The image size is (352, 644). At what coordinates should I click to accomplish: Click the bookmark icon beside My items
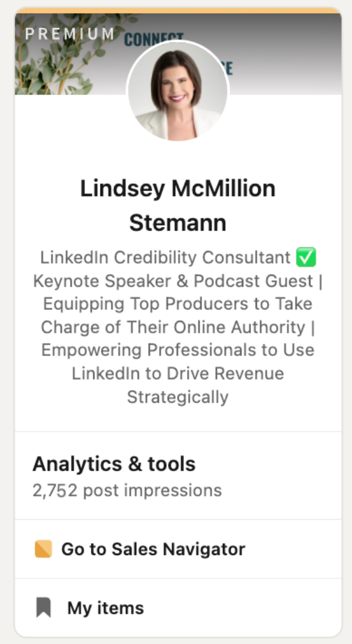[x=43, y=608]
